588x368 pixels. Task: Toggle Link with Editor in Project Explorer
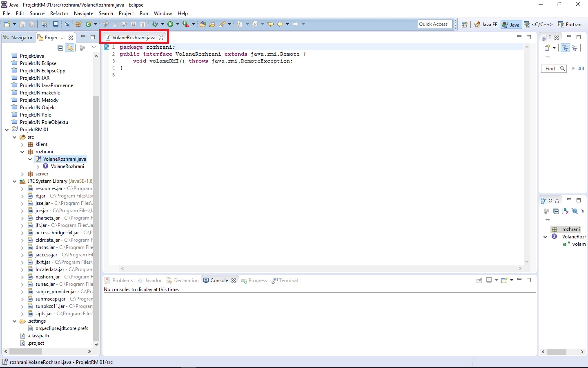point(70,47)
